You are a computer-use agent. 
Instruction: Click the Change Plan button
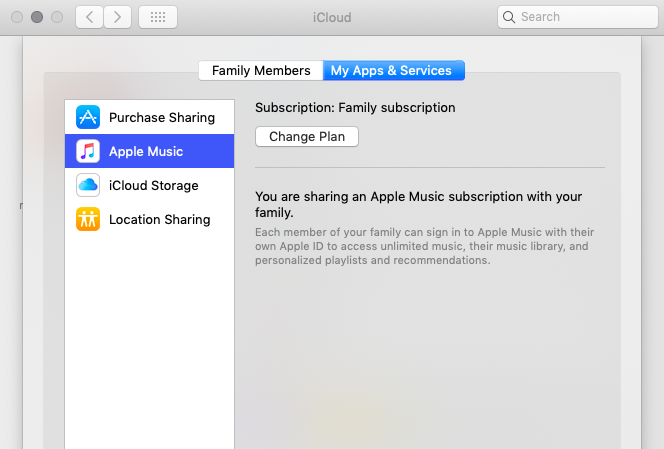point(307,136)
